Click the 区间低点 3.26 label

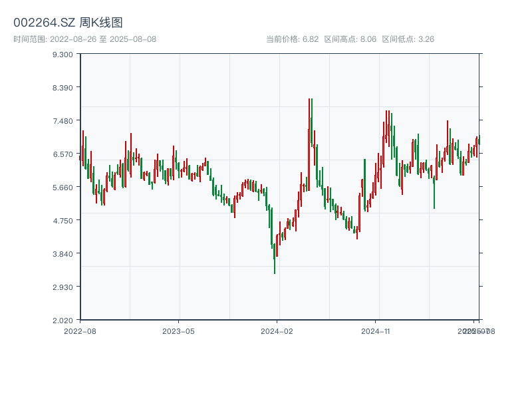point(408,39)
